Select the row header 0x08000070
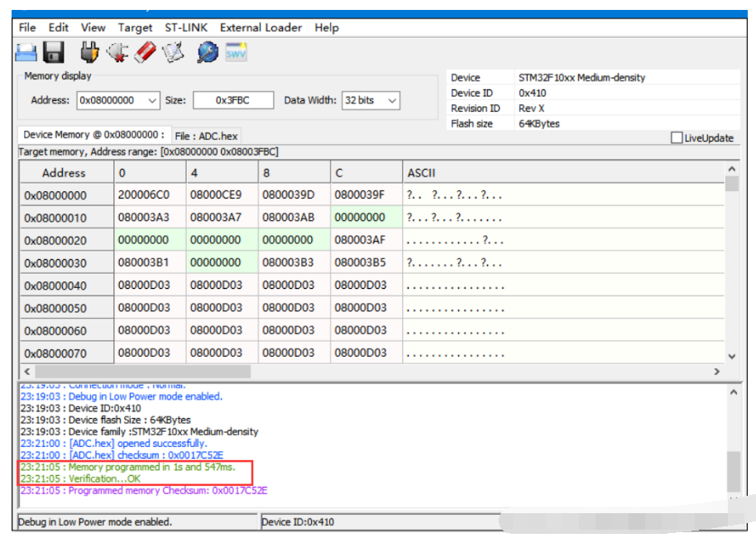 pos(66,353)
